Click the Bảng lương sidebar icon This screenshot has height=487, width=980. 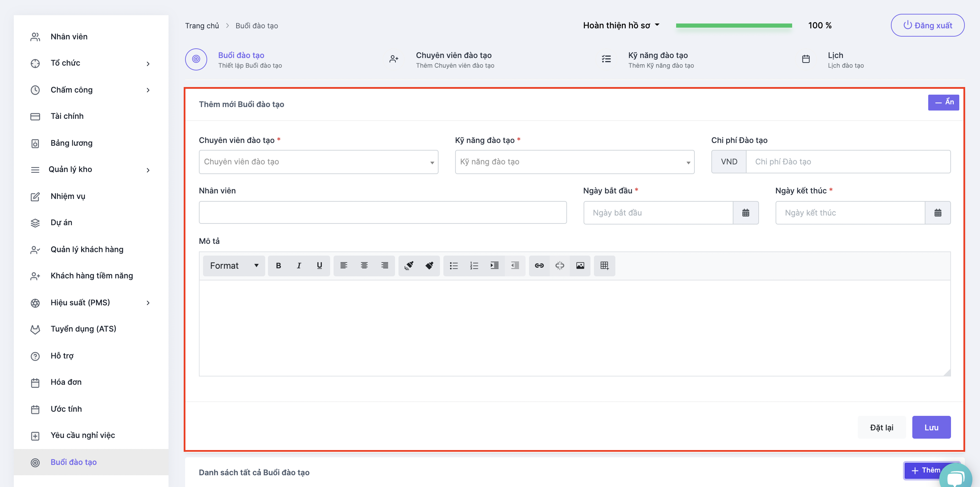35,143
